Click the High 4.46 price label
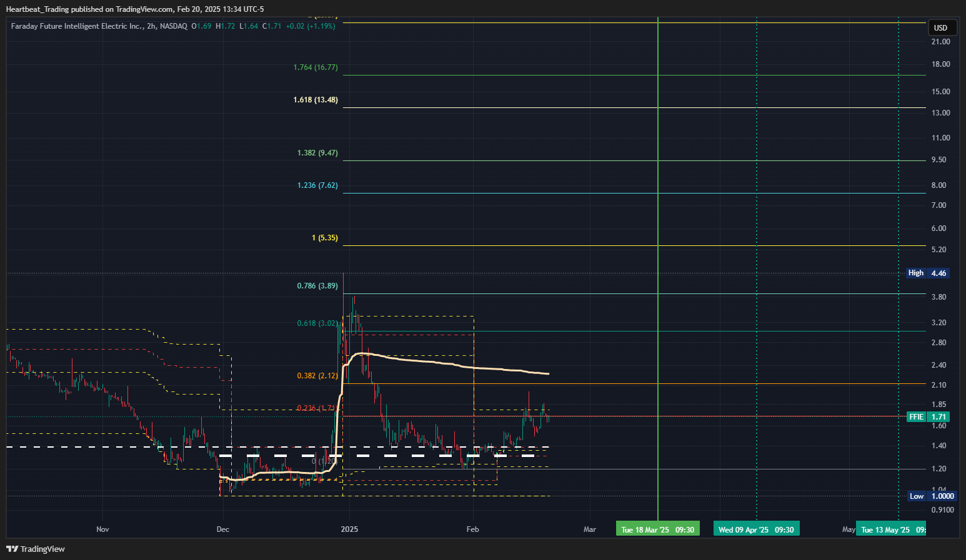Screen dimensions: 966x560 pyautogui.click(x=928, y=273)
